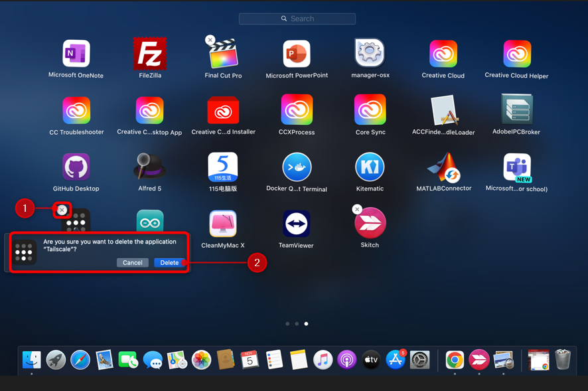Open Microsoft OneNote app
This screenshot has height=391, width=588.
point(76,54)
